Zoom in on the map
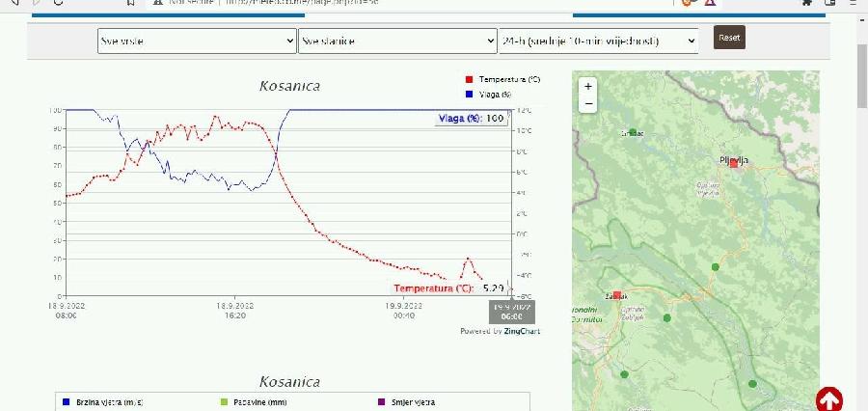Viewport: 868px width, 411px height. pos(588,87)
